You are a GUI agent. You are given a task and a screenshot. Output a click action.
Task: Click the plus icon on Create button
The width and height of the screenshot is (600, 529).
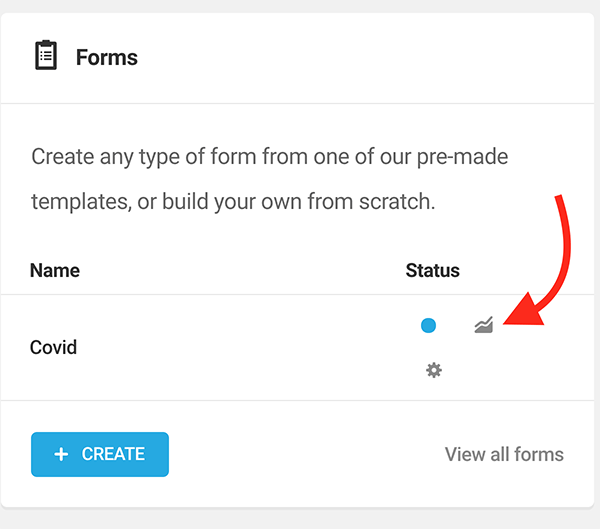(61, 454)
